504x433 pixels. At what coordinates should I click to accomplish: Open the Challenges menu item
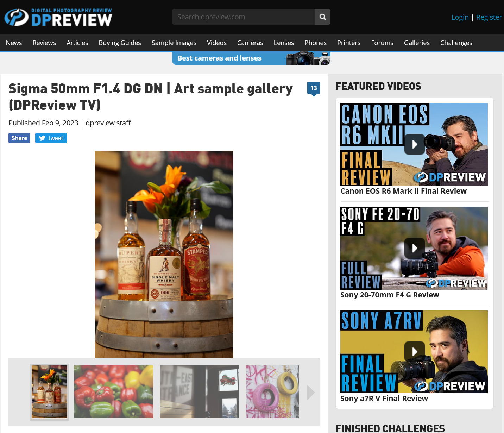coord(456,43)
